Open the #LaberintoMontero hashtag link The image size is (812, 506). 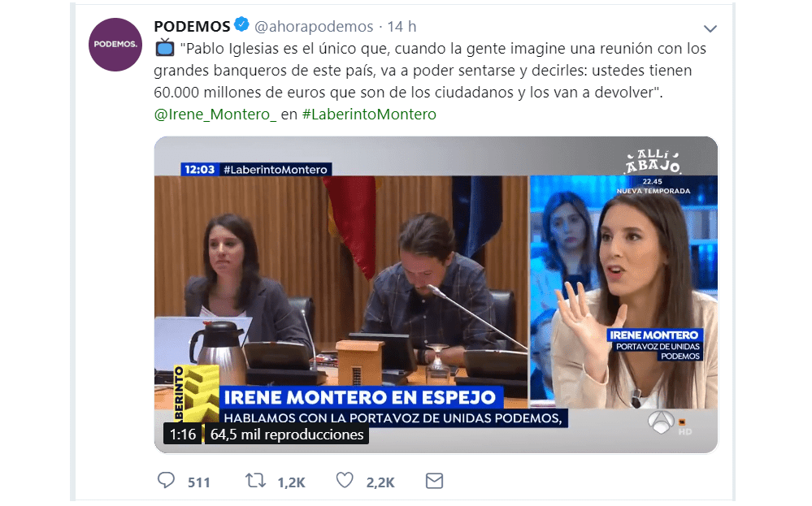pos(369,114)
